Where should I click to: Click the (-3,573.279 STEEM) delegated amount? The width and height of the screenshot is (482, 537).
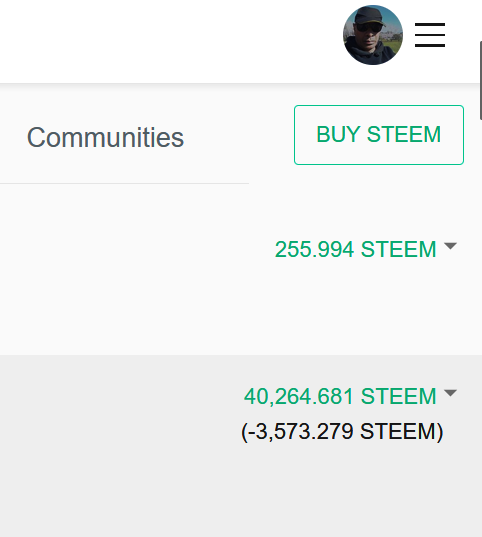(342, 432)
